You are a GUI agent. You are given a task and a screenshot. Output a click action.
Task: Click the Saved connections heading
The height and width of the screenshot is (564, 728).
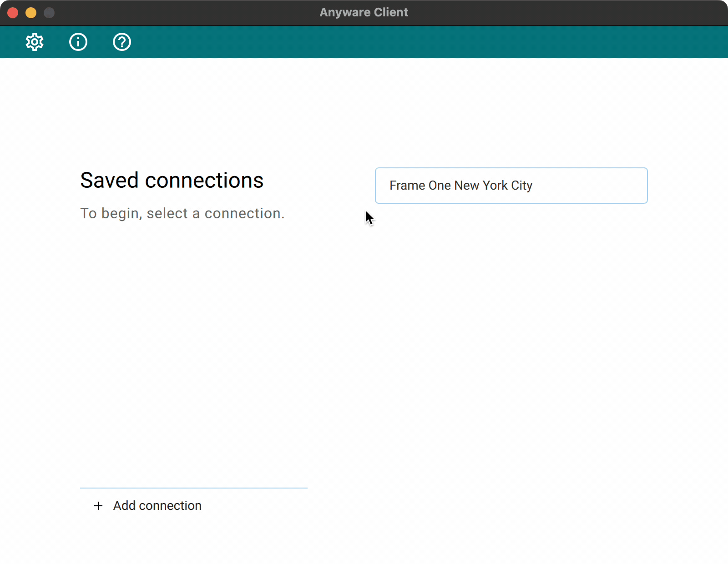(172, 180)
